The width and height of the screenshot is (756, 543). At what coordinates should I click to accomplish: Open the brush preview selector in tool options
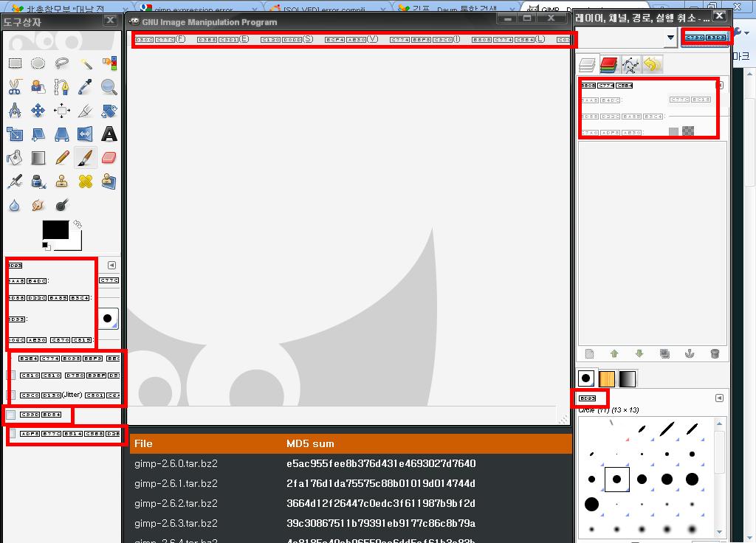[108, 318]
